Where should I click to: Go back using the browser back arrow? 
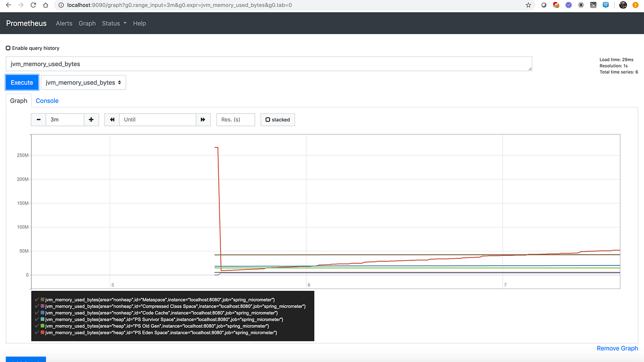tap(7, 5)
